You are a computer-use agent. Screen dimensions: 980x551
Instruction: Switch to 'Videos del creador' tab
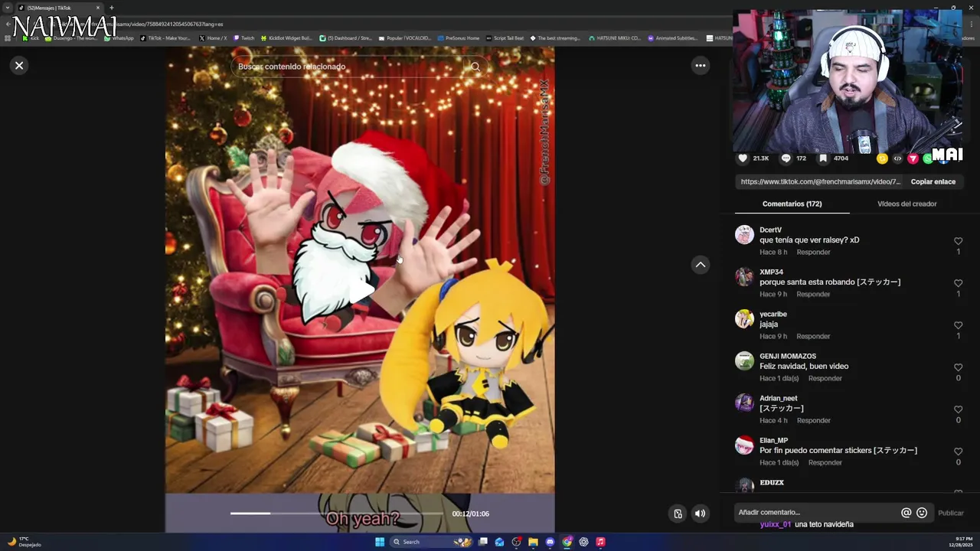click(906, 204)
